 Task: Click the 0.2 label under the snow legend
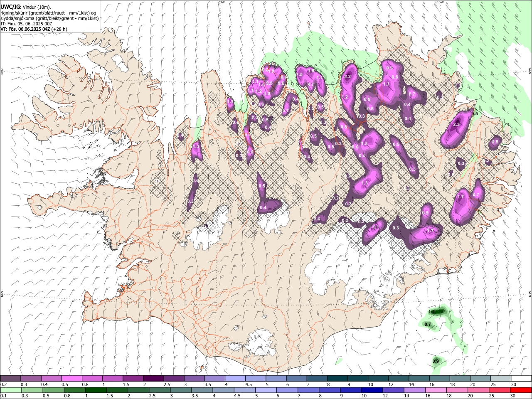(4, 384)
